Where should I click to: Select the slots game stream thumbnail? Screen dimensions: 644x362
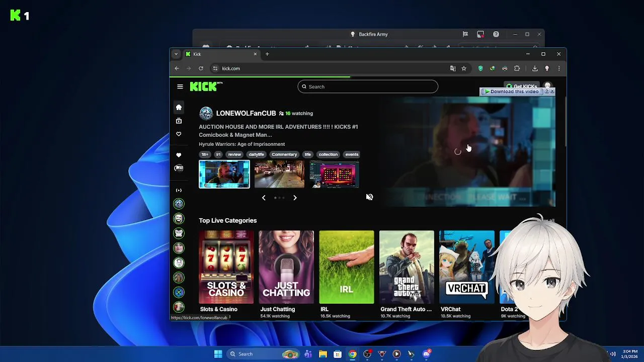335,174
